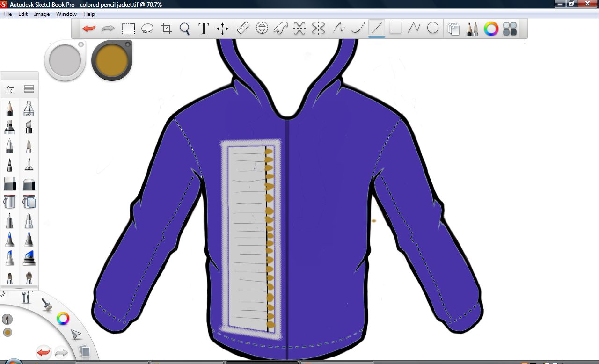Viewport: 599px width, 364px height.
Task: Select the Text tool
Action: pos(203,29)
